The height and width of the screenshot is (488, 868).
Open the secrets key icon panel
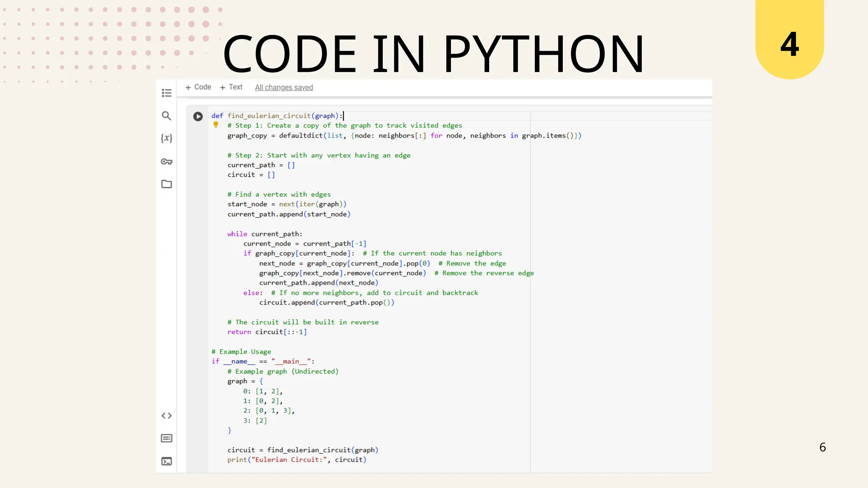[167, 161]
